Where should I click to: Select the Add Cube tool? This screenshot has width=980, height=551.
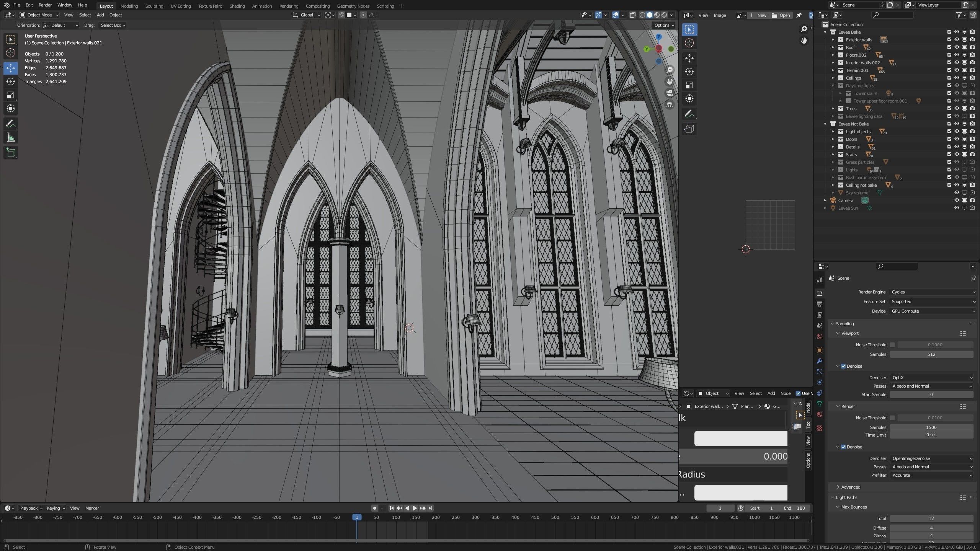[x=11, y=153]
